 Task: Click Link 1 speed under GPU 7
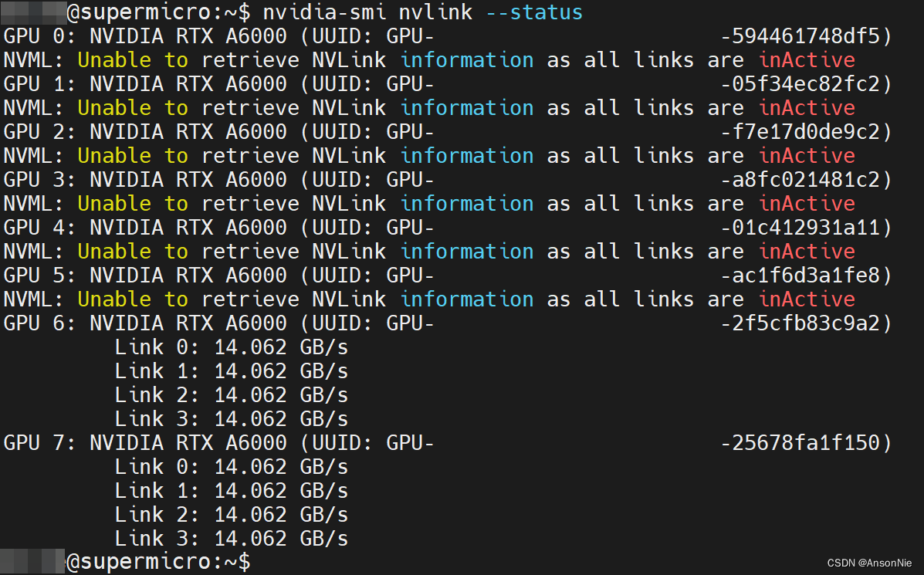click(232, 489)
